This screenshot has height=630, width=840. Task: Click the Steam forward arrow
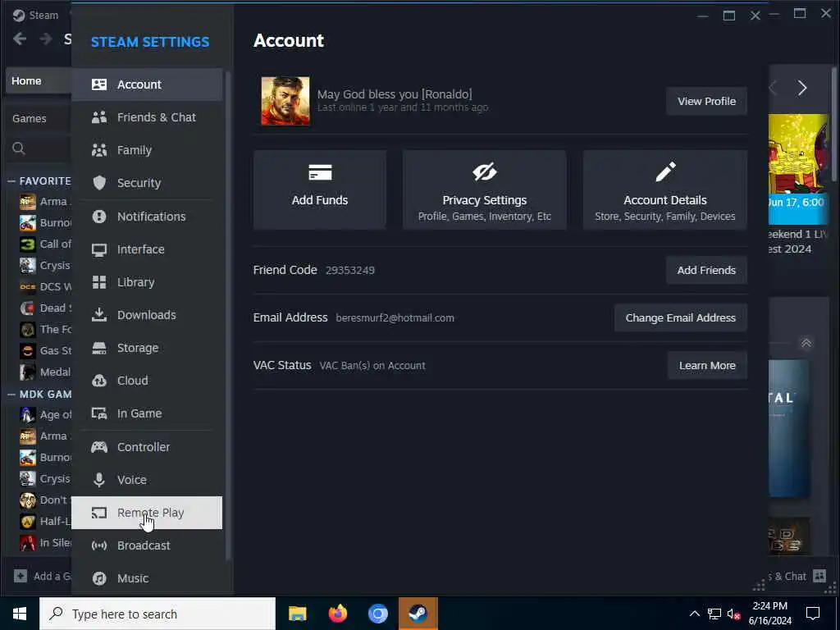[46, 39]
